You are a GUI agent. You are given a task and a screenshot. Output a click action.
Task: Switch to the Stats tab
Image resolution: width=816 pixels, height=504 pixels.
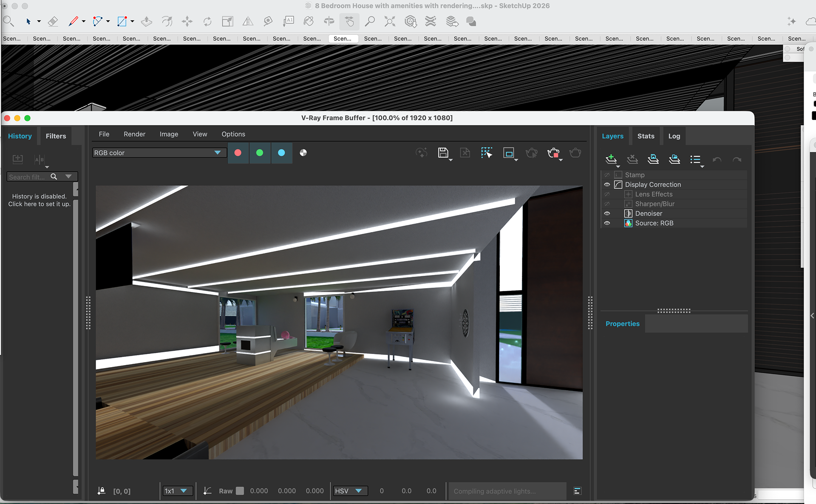pyautogui.click(x=646, y=136)
